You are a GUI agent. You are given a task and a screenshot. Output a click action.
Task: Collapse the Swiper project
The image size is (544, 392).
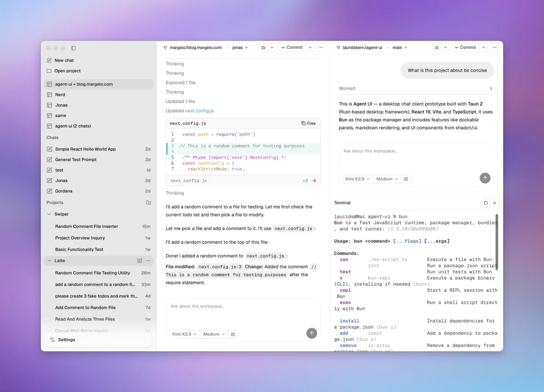(49, 214)
